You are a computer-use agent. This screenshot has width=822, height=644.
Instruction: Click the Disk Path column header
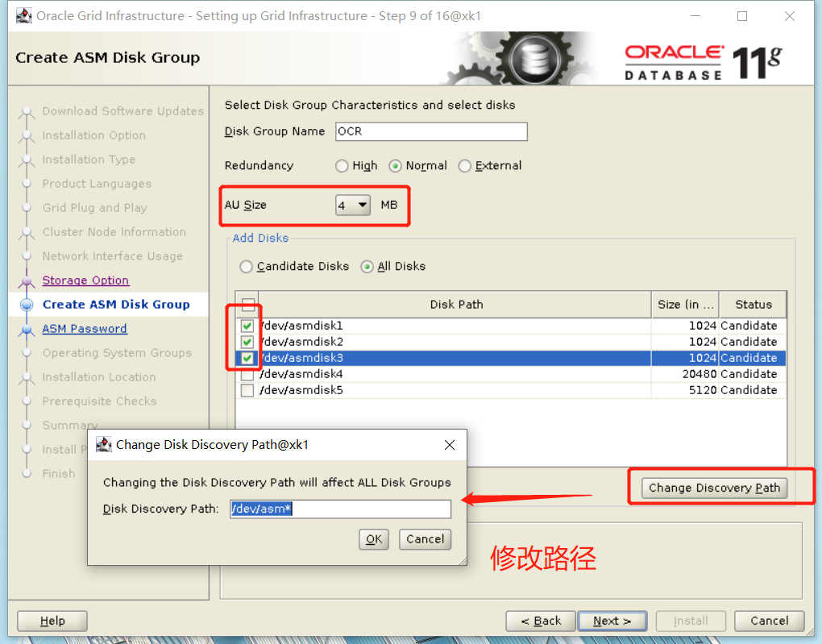pyautogui.click(x=455, y=305)
